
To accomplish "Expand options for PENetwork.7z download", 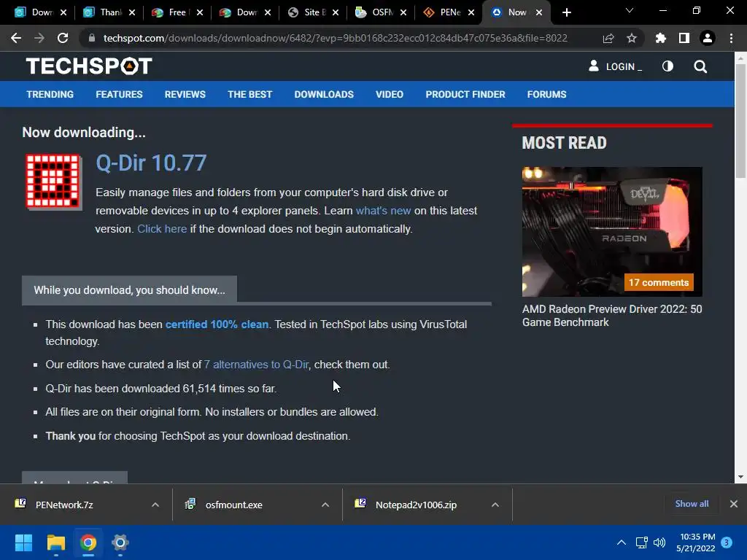I will [x=155, y=505].
